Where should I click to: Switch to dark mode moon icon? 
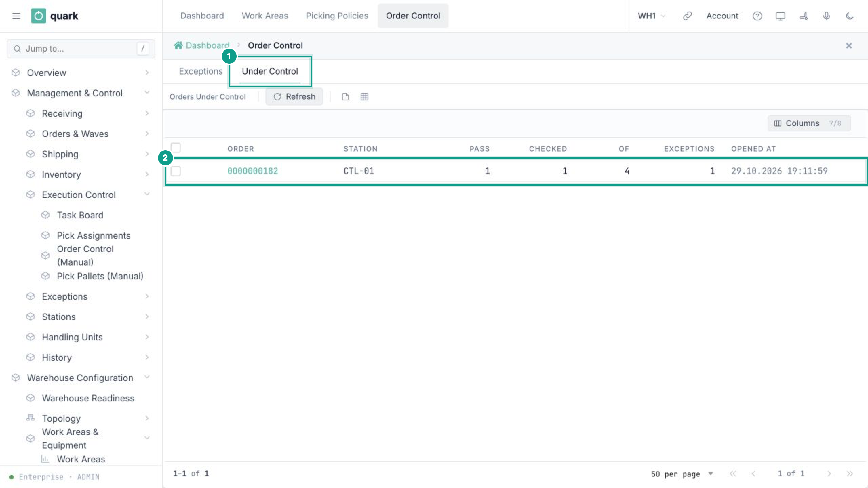pos(849,16)
